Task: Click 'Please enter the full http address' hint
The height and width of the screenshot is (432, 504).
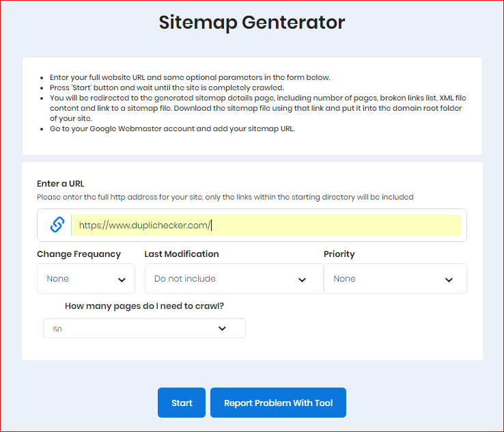Action: point(225,197)
